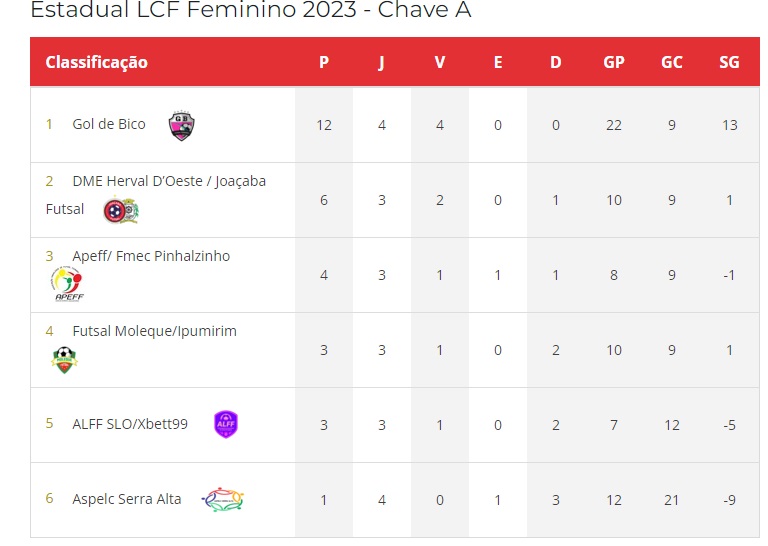
Task: Open the Gol de Bico team name
Action: 109,124
